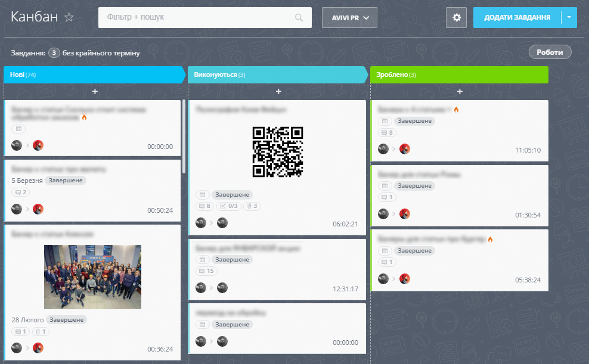Screen dimensions: 589x364
Task: Click the calendar icon on the 06:02:21 card
Action: tap(203, 195)
